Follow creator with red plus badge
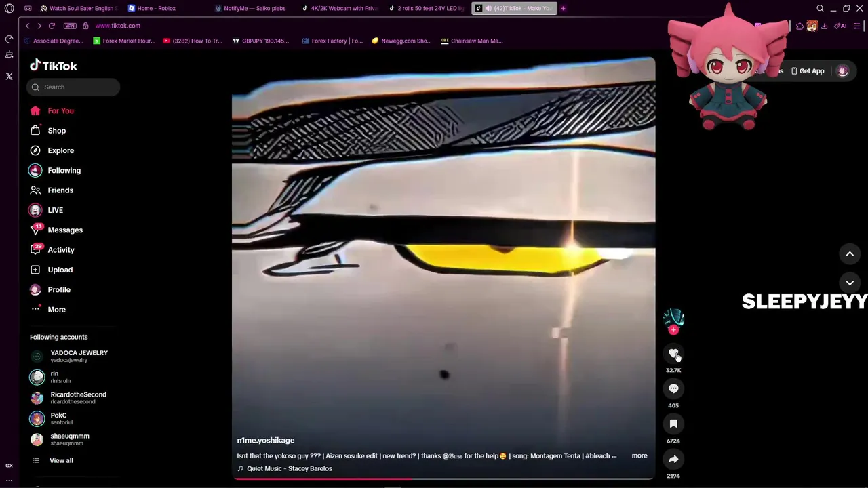The width and height of the screenshot is (868, 488). tap(673, 330)
